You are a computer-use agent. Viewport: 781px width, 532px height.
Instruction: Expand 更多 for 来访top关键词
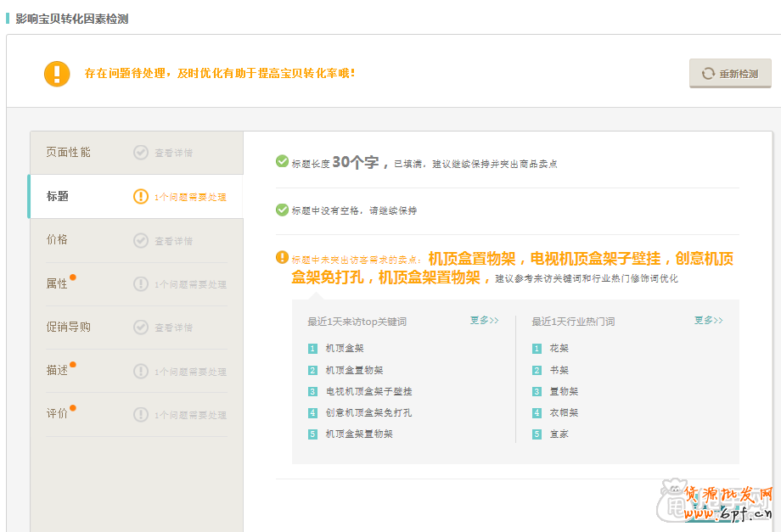pos(484,321)
